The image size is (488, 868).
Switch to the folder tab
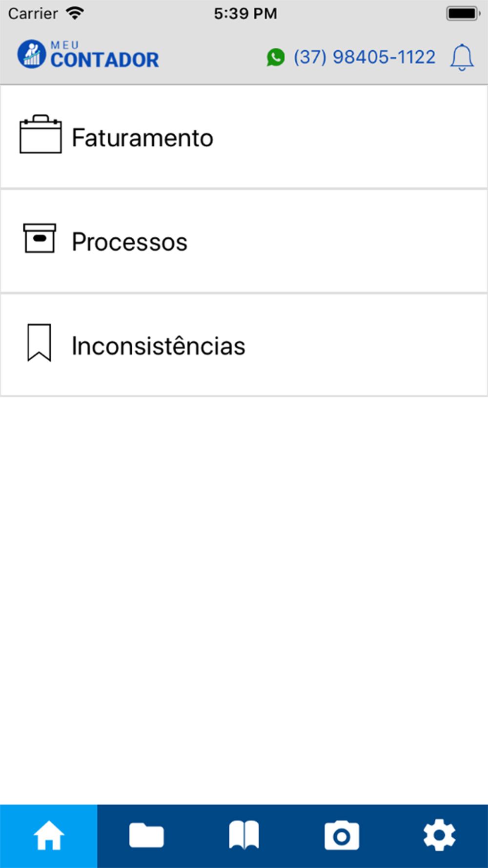click(146, 836)
